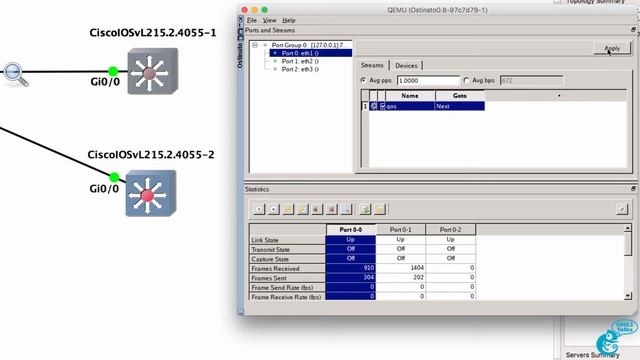The width and height of the screenshot is (640, 360).
Task: Click the Next goto cell of qos stream
Action: tap(460, 106)
